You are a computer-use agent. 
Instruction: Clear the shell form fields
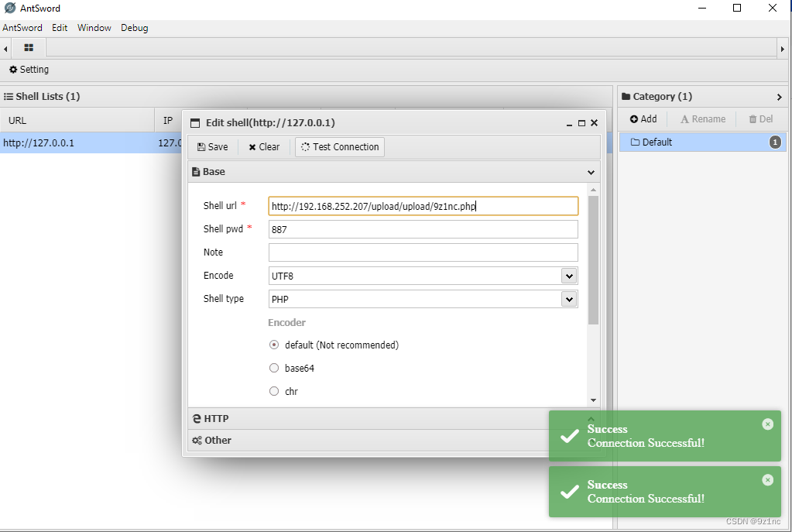point(264,147)
